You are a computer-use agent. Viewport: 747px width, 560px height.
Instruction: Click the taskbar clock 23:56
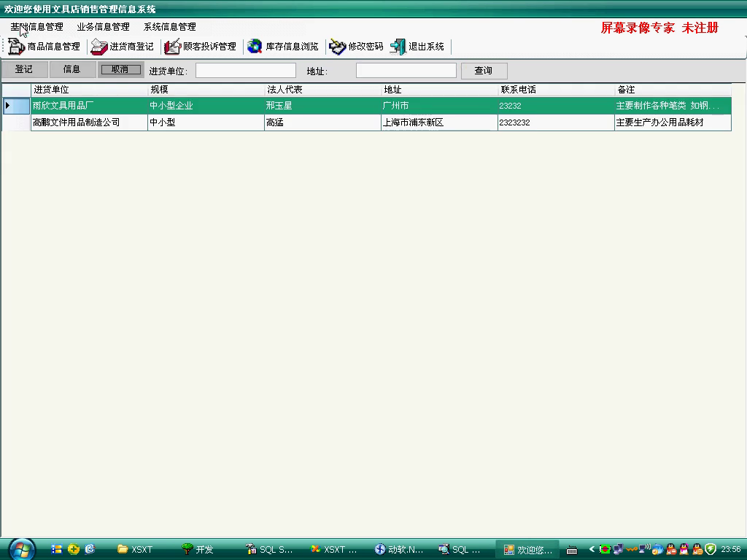[x=731, y=549]
